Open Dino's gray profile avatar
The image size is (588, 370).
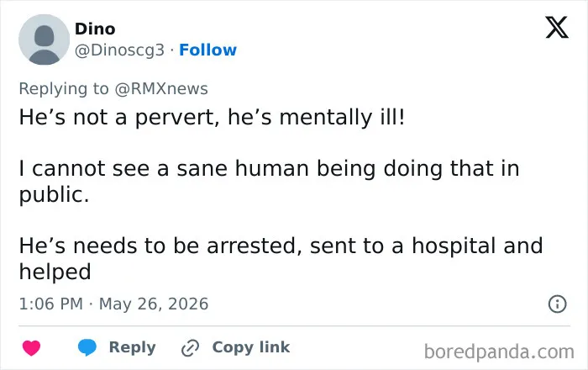pyautogui.click(x=44, y=40)
